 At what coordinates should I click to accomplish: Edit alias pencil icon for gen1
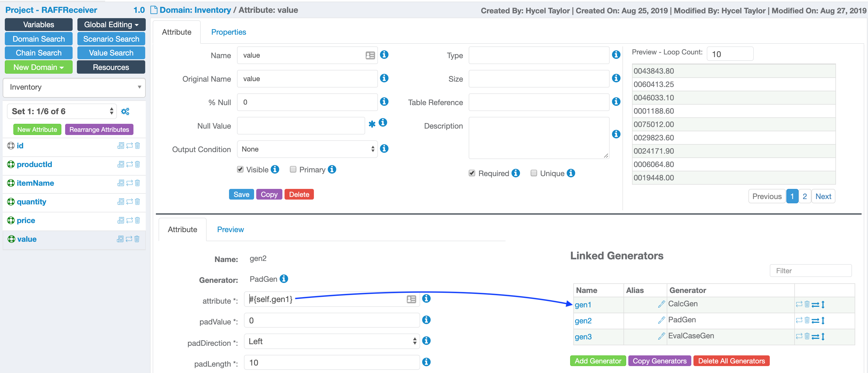tap(661, 304)
